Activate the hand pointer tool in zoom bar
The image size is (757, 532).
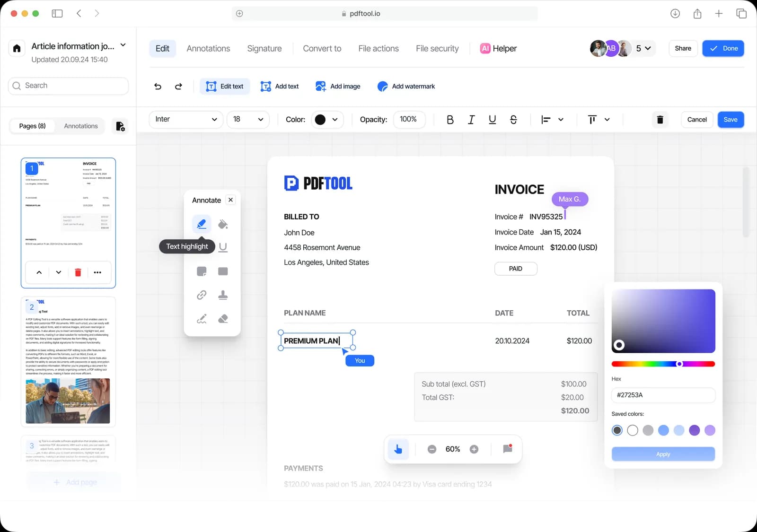coord(398,449)
